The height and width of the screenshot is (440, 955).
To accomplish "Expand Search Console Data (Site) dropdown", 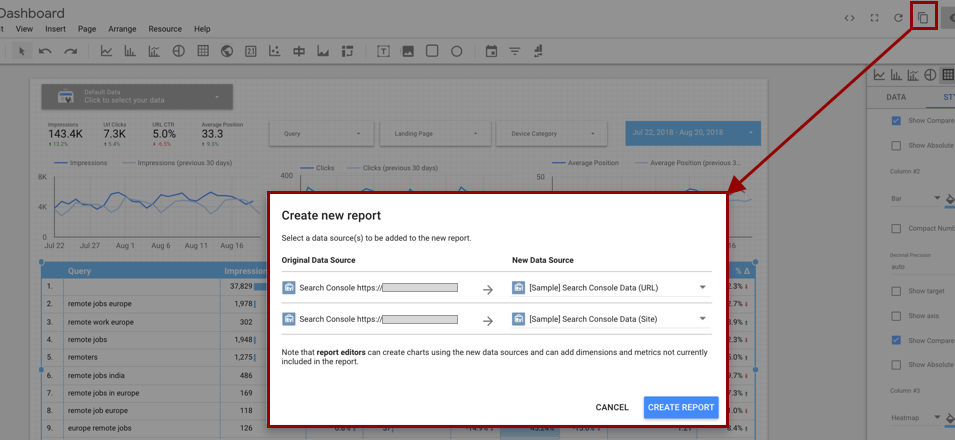I will (x=610, y=318).
